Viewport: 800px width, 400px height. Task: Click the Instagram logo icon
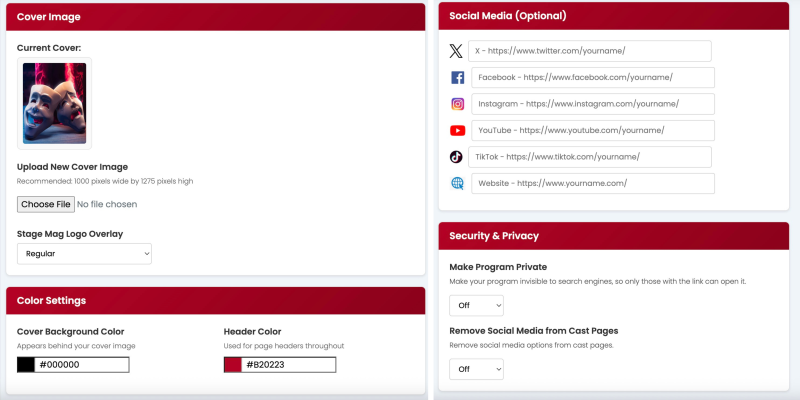(457, 104)
